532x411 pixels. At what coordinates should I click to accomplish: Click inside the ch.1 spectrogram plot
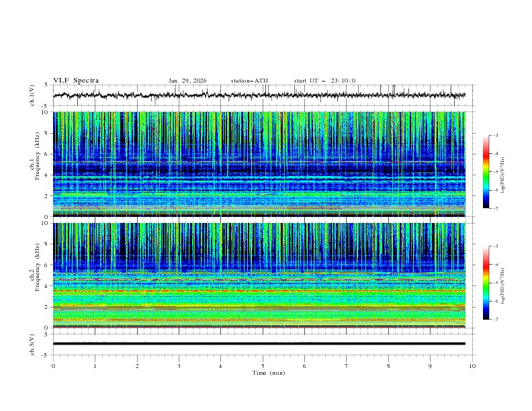(x=262, y=165)
